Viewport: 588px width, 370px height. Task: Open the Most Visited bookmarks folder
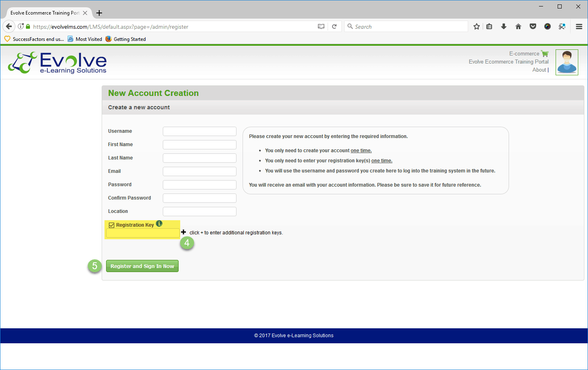85,39
